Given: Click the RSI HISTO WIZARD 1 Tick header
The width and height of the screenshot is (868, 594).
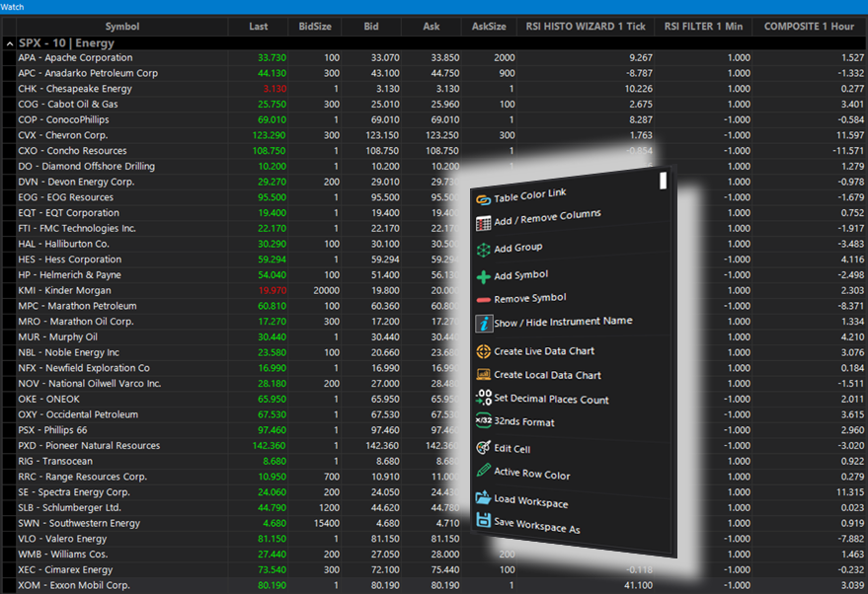Looking at the screenshot, I should click(x=586, y=27).
